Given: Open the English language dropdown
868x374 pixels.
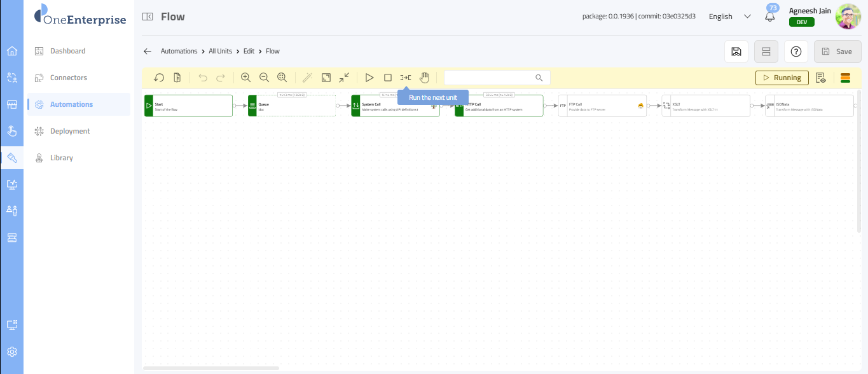Looking at the screenshot, I should pyautogui.click(x=729, y=17).
